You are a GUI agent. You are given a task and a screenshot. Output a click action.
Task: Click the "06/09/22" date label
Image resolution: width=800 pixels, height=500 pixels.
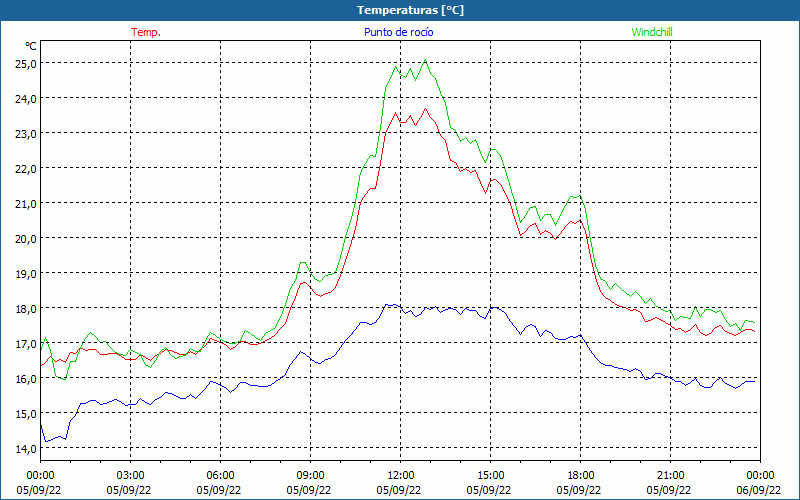coord(759,490)
